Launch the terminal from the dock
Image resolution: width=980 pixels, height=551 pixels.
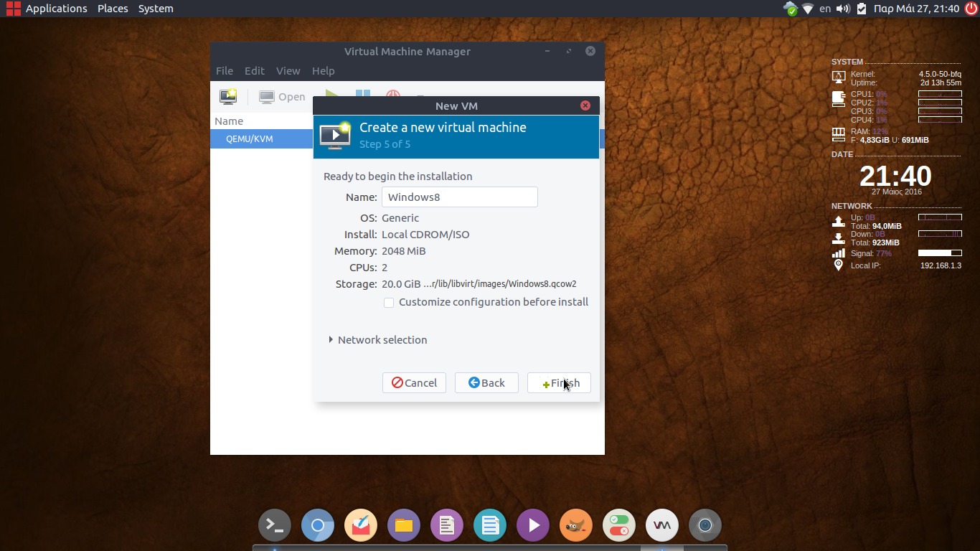274,526
